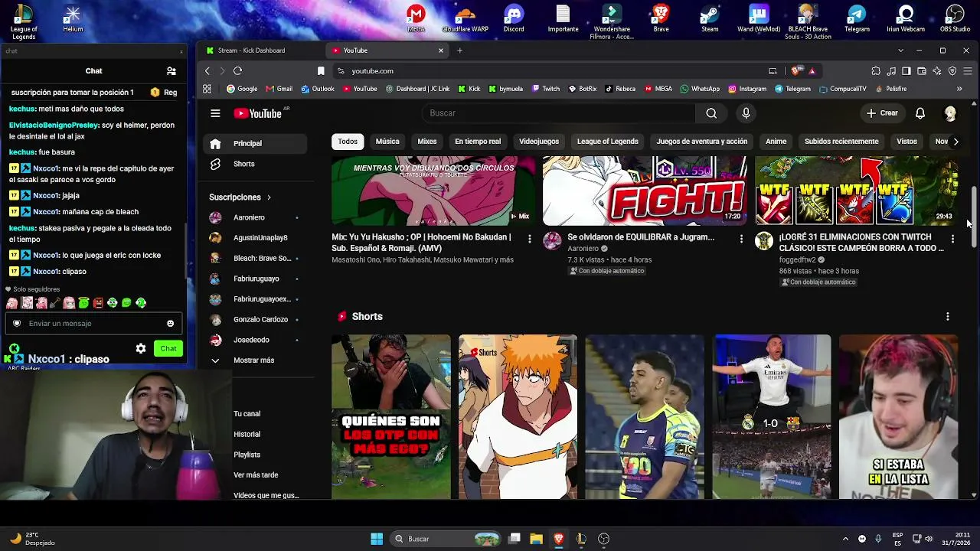Bookmark this page in Brave
The image size is (980, 551).
321,71
